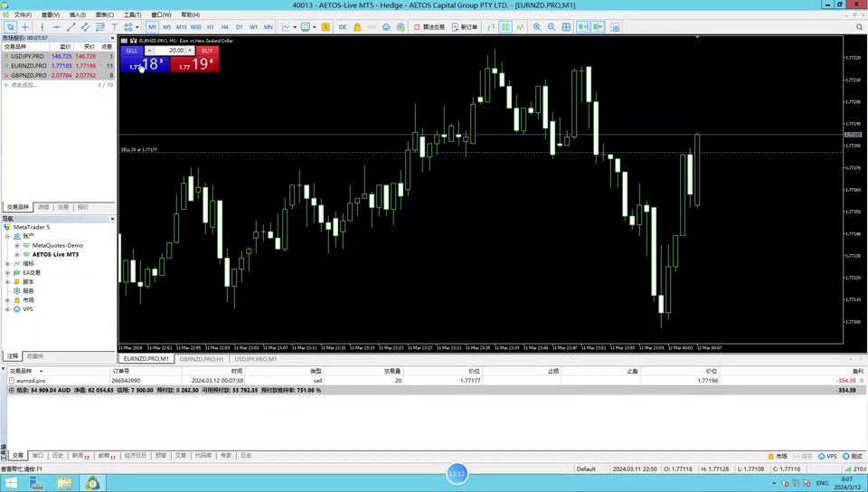Open the new order dialog
The image size is (868, 492).
(x=465, y=27)
